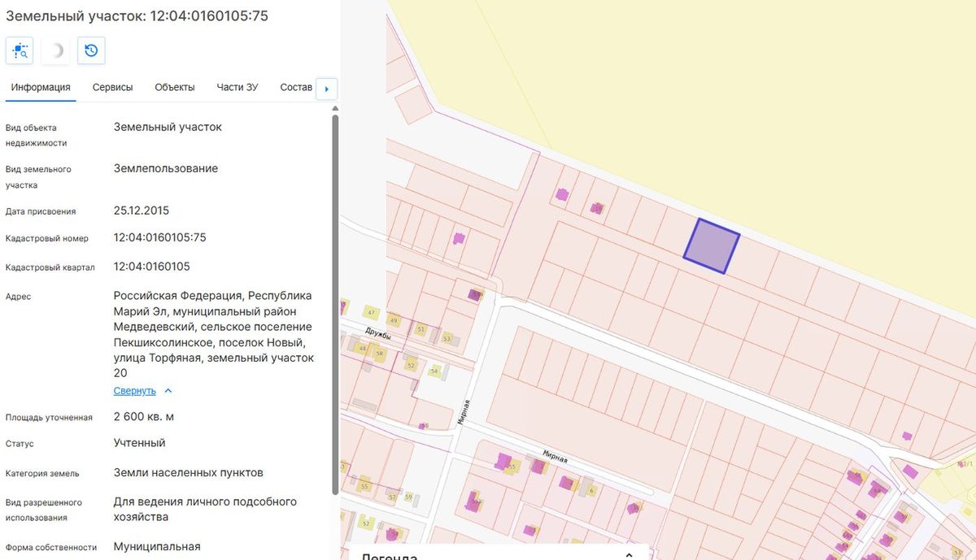Click the Кадастровый квартал value 12:04:0160105
Viewport: 976px width, 560px height.
coord(152,267)
